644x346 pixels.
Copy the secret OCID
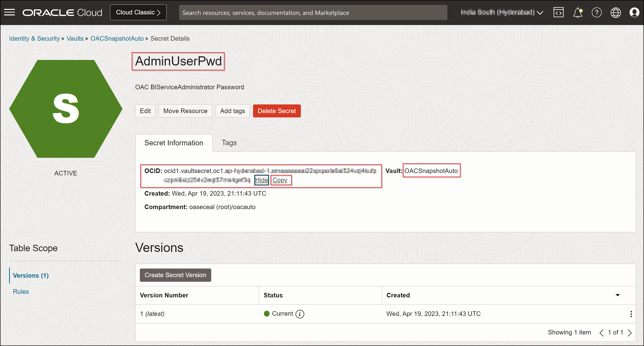[x=280, y=180]
